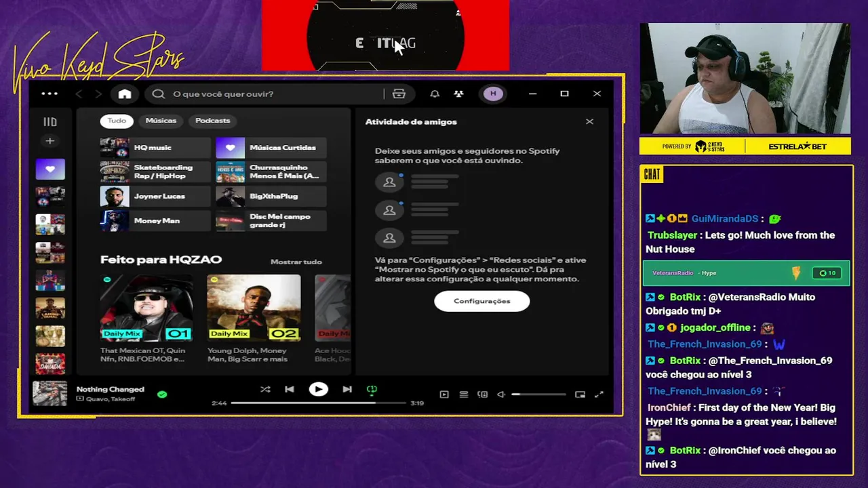Click the Mostrar tudo link
The width and height of the screenshot is (868, 488).
pyautogui.click(x=296, y=262)
